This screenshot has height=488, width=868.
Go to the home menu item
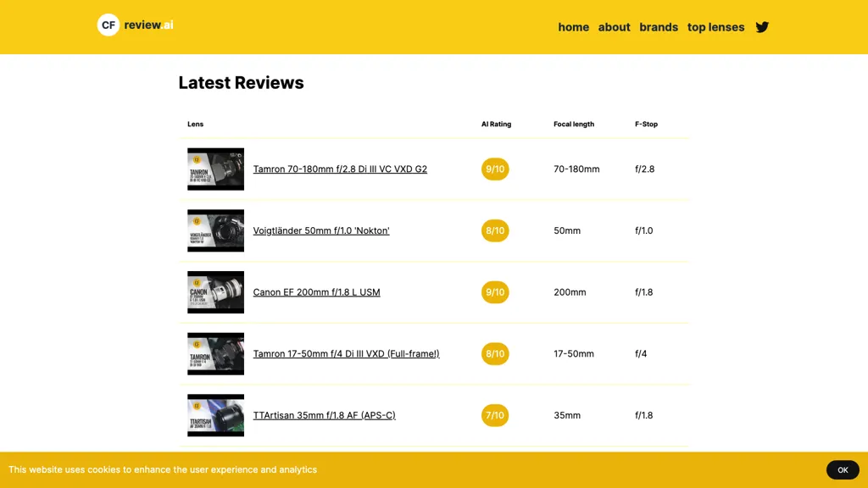click(573, 27)
